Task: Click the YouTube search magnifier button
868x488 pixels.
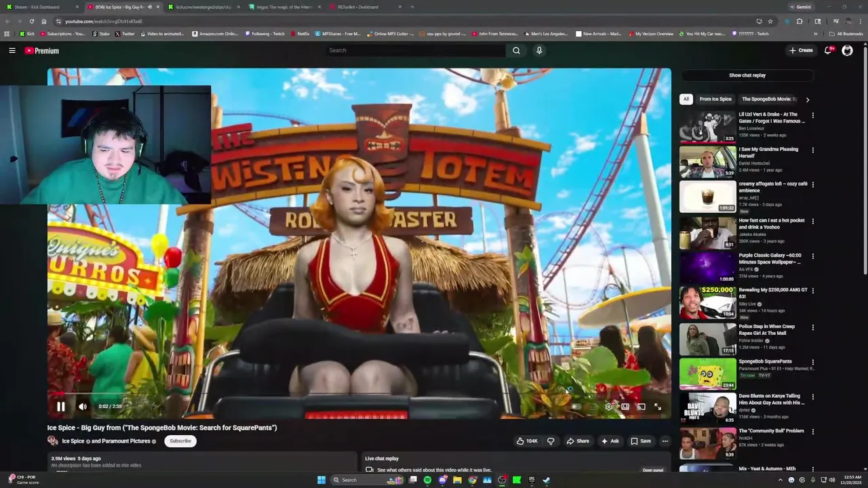Action: (516, 50)
